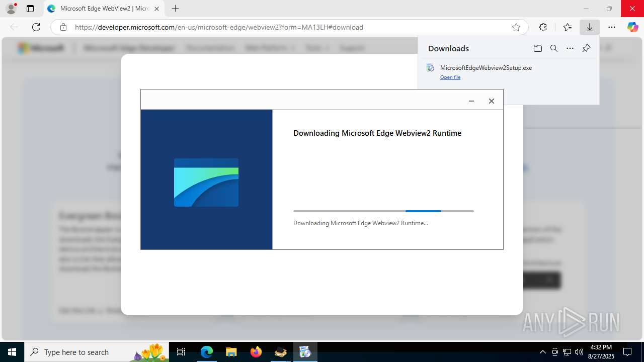Image resolution: width=644 pixels, height=362 pixels.
Task: Open the volume control tray icon
Action: click(x=579, y=352)
